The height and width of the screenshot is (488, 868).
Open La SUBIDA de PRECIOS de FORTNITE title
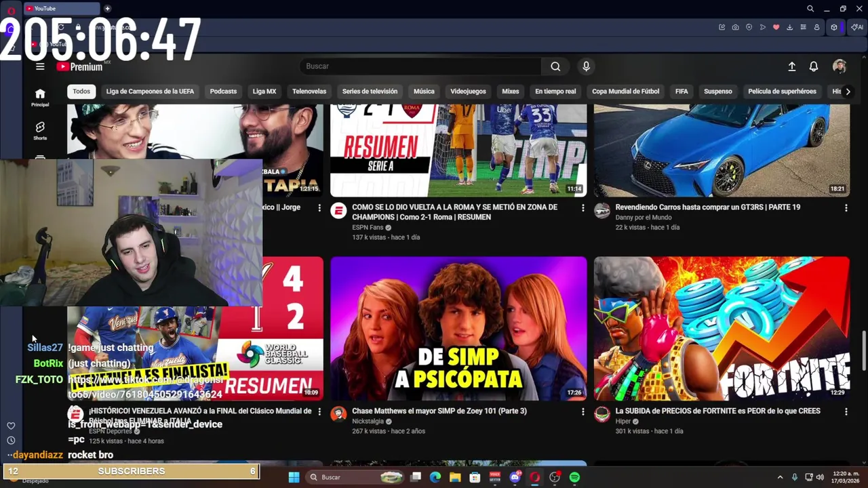pyautogui.click(x=717, y=411)
